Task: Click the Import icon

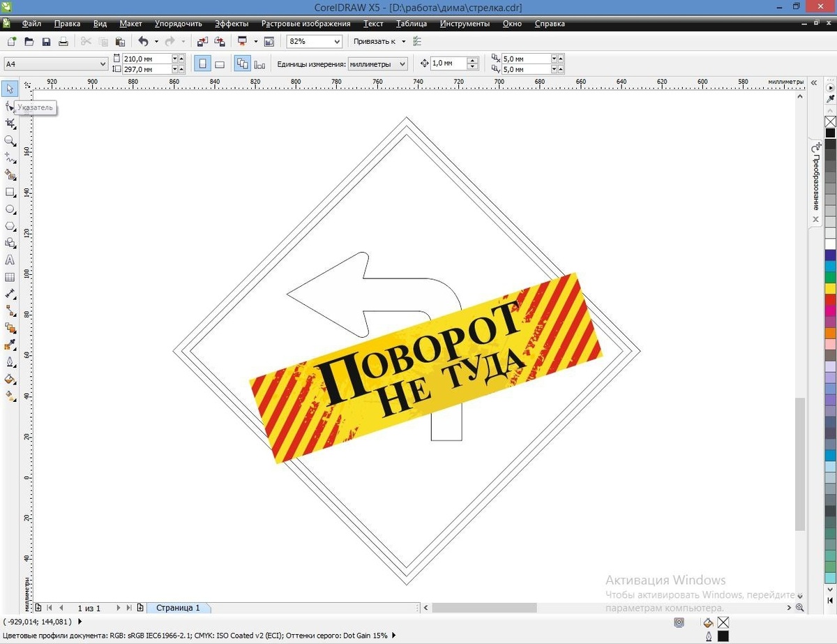Action: 202,42
